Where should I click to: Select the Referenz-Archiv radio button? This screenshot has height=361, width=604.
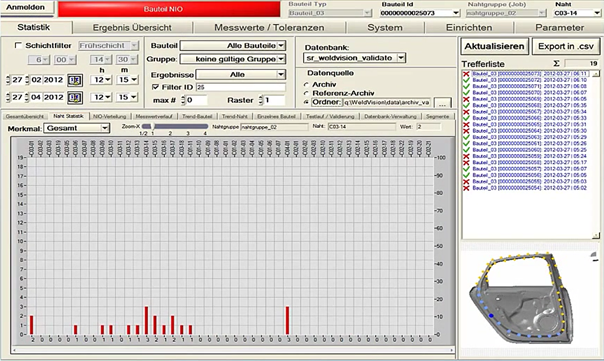pos(306,93)
